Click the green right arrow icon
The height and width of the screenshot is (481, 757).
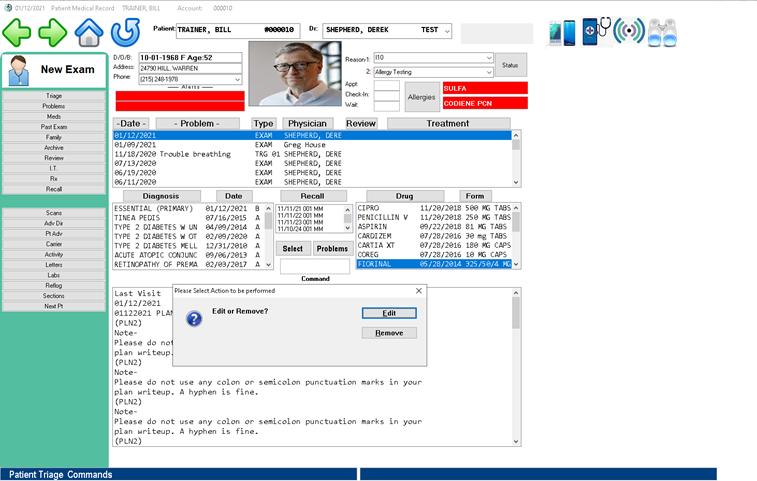pyautogui.click(x=52, y=32)
